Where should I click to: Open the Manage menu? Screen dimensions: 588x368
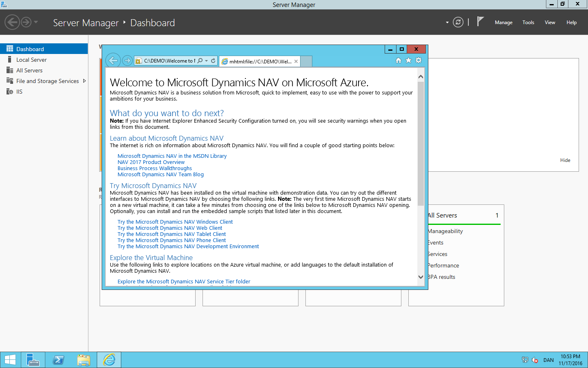click(503, 22)
